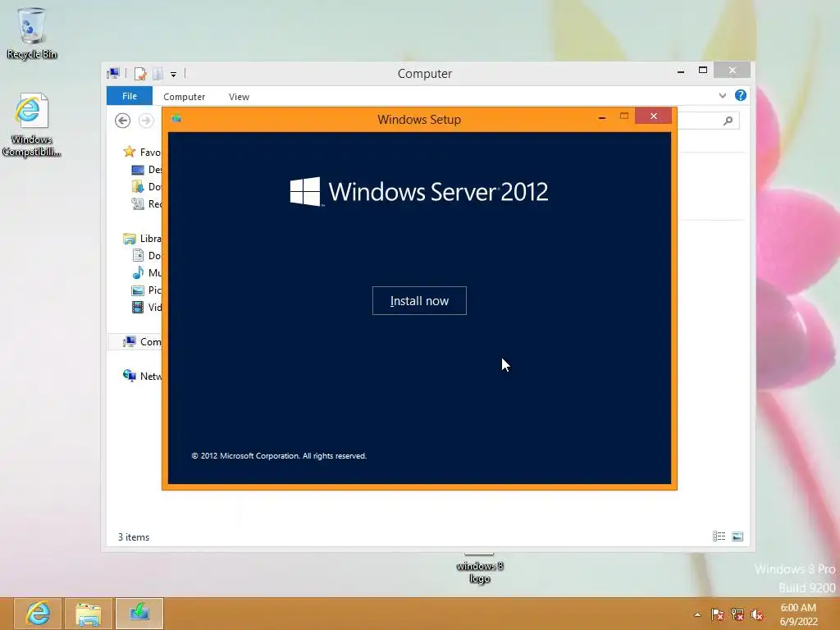The image size is (840, 630).
Task: Open File Explorer from the taskbar
Action: pyautogui.click(x=89, y=614)
